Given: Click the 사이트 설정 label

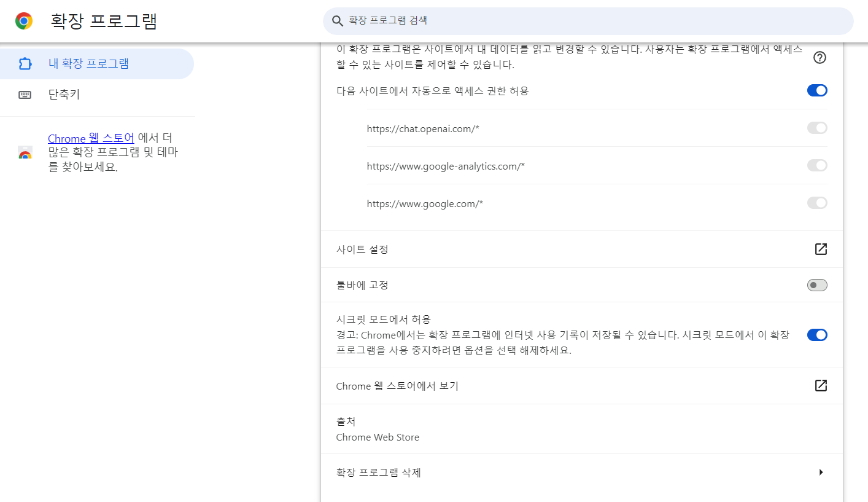Looking at the screenshot, I should point(362,249).
